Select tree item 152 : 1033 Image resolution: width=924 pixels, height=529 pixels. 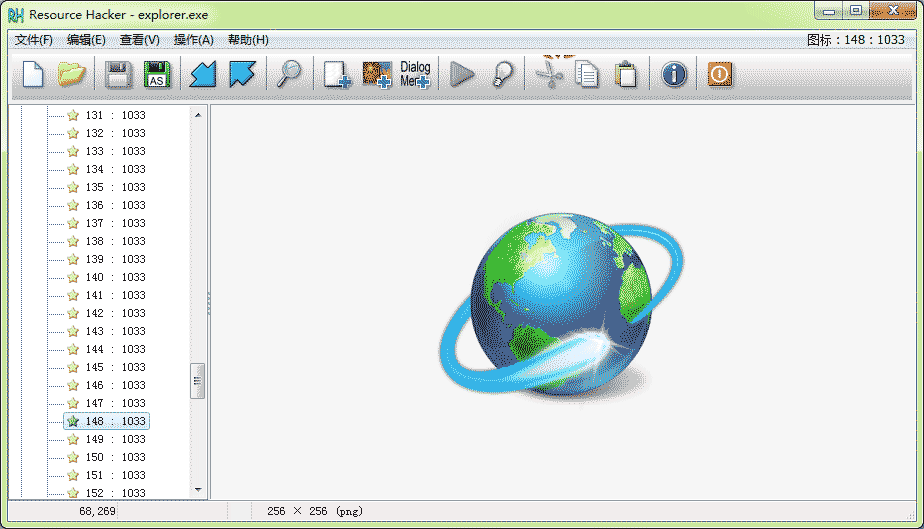pos(115,493)
